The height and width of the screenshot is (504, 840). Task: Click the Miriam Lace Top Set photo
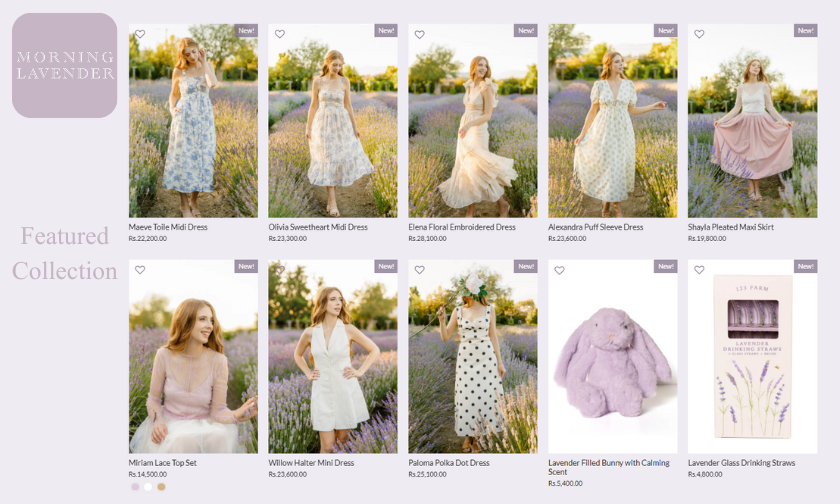click(x=193, y=357)
